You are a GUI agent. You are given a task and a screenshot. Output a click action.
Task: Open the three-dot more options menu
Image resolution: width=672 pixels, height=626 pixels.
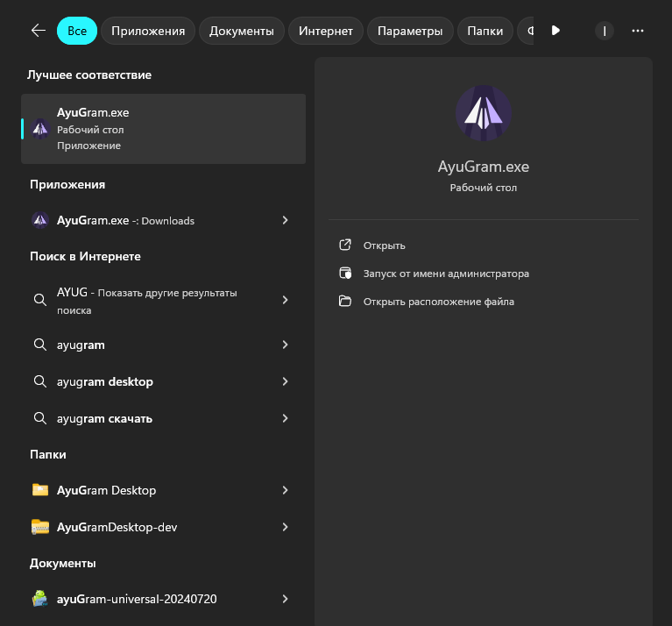[637, 31]
